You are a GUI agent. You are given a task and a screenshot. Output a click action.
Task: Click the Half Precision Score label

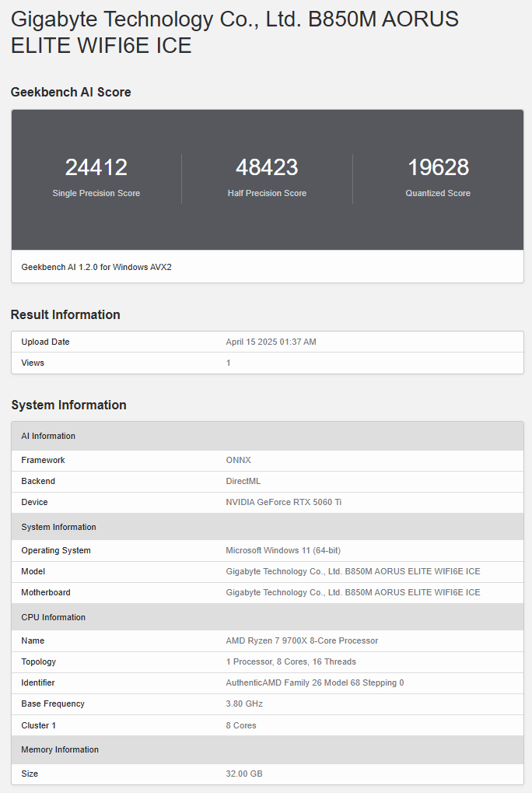coord(267,193)
